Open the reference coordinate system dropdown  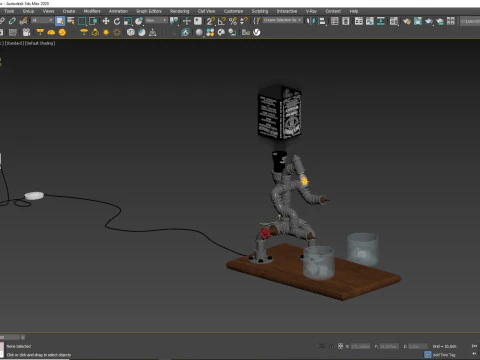coord(156,21)
